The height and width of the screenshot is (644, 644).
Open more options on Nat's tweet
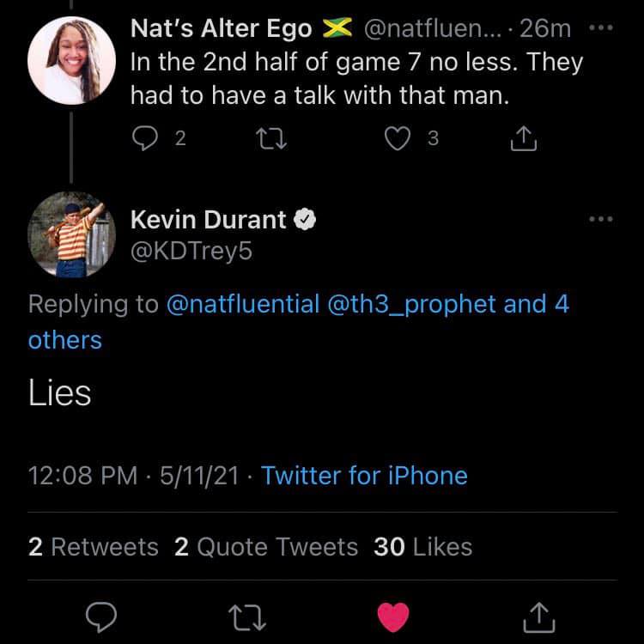(x=602, y=28)
